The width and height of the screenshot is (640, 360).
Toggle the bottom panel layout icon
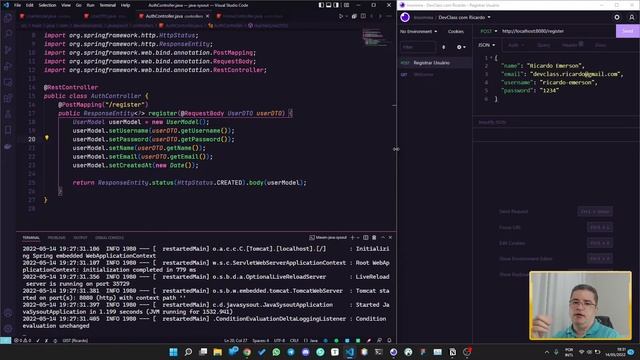[328, 5]
